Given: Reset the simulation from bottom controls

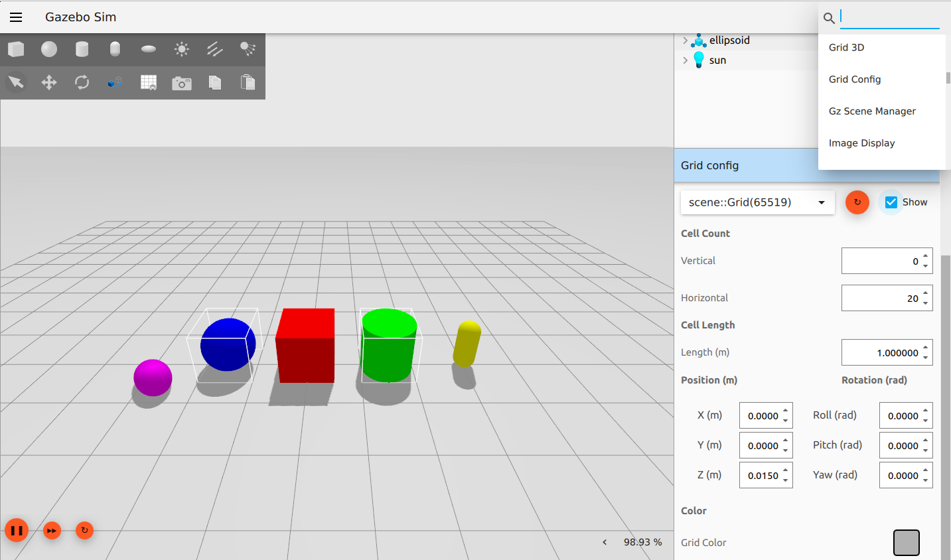Looking at the screenshot, I should (84, 530).
